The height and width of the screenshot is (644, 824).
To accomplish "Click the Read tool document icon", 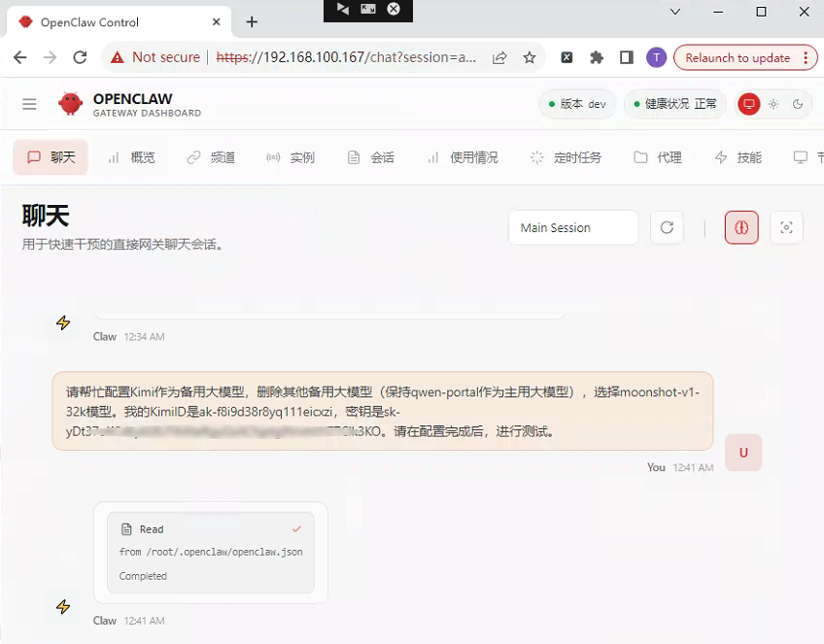I will [x=126, y=529].
